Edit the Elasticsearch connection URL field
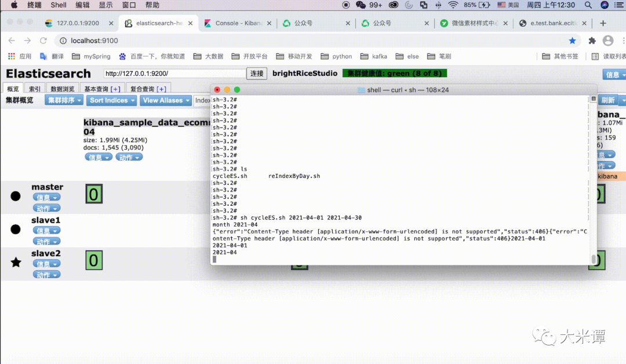Viewport: 626px width, 364px height. (x=175, y=74)
